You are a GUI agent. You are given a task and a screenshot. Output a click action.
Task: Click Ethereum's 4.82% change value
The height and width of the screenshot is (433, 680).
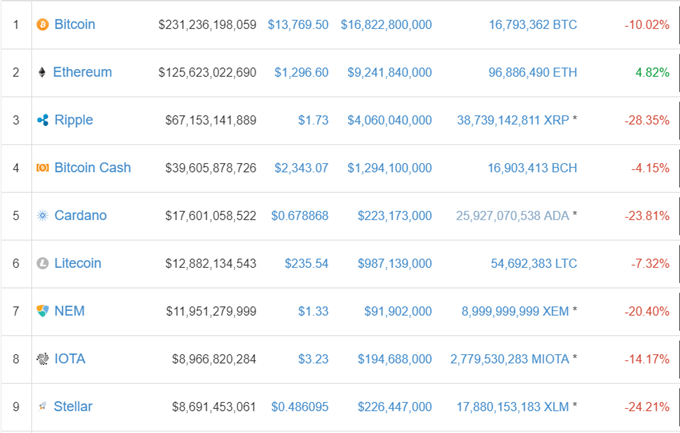click(650, 72)
